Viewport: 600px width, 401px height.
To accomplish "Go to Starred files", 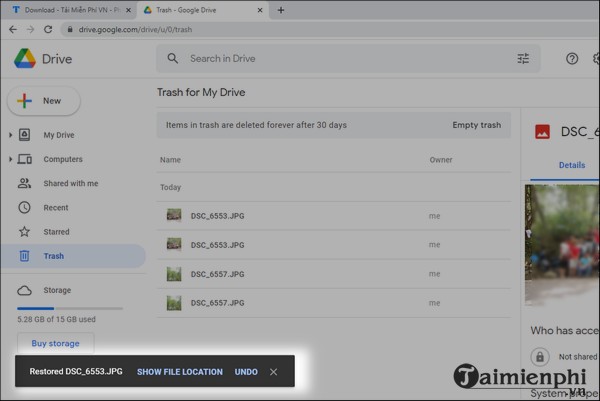I will click(56, 231).
